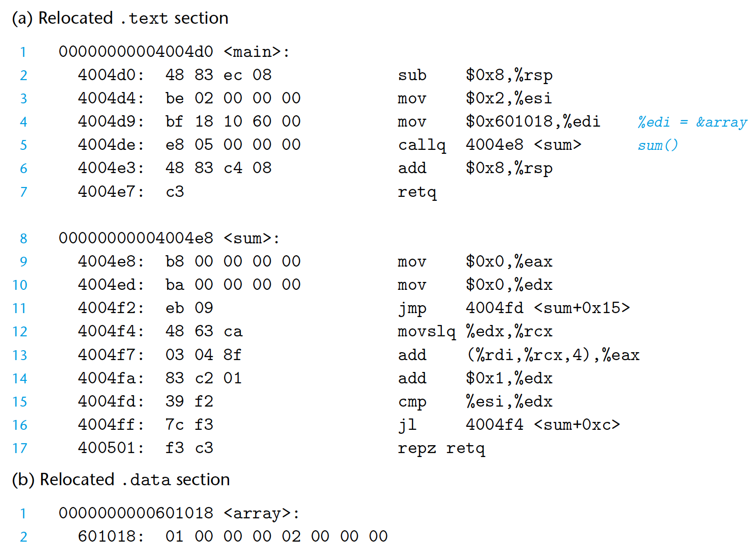Click the "%edi = &array" blue comment

click(x=692, y=122)
